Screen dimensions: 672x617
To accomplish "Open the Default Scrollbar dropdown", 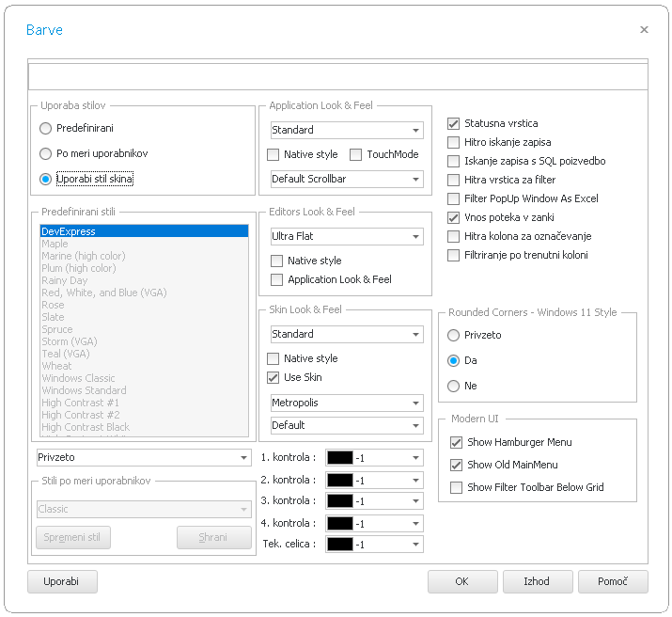I will 415,180.
